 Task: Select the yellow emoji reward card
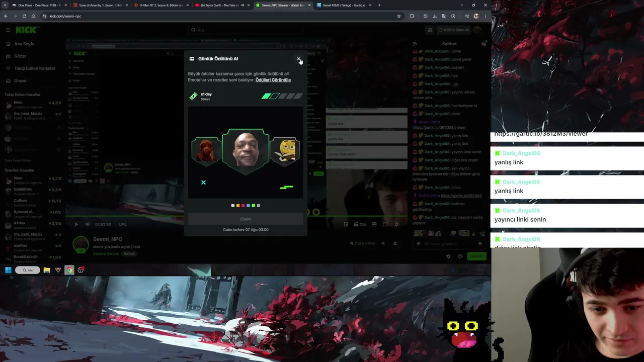tap(285, 151)
